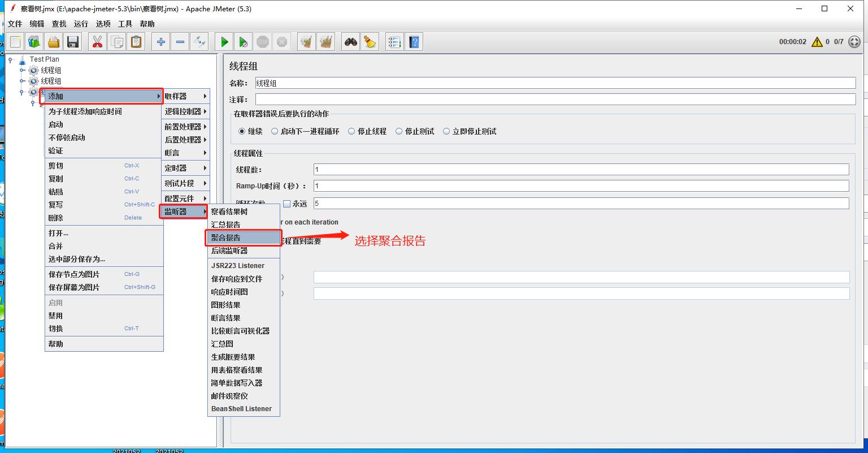Open search with binoculars icon
Viewport: 868px width, 453px height.
click(351, 42)
